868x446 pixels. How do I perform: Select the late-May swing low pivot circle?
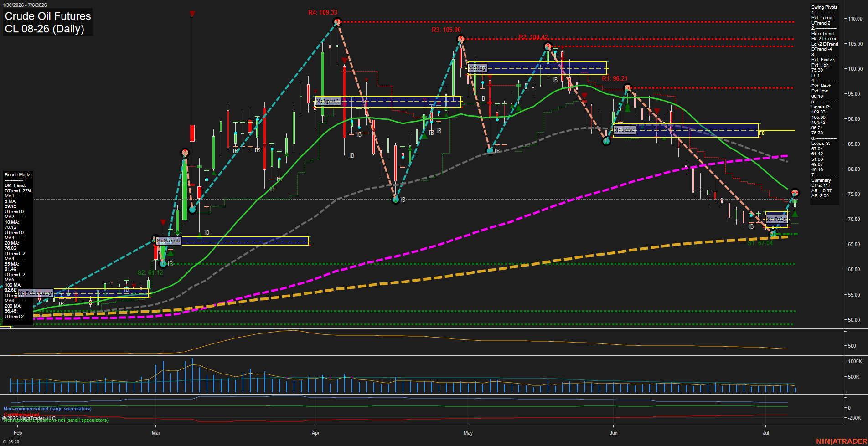(x=606, y=142)
